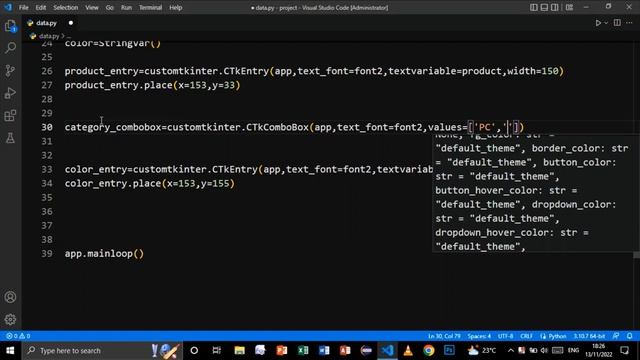This screenshot has height=360, width=640.
Task: Open the View menu
Action: coord(91,7)
